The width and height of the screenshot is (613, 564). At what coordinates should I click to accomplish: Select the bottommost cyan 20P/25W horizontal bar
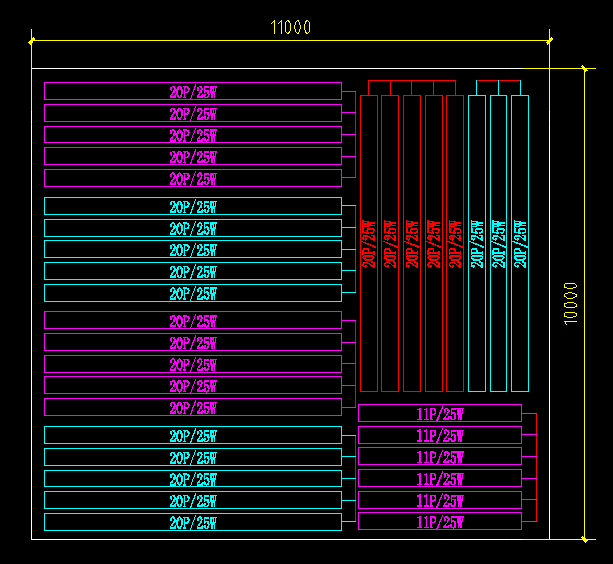click(x=193, y=522)
